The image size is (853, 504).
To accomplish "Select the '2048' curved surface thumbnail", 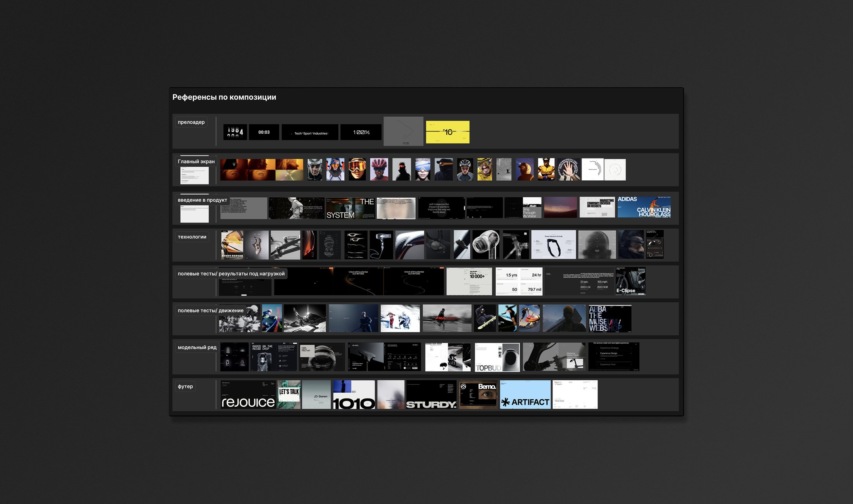I will pos(409,245).
